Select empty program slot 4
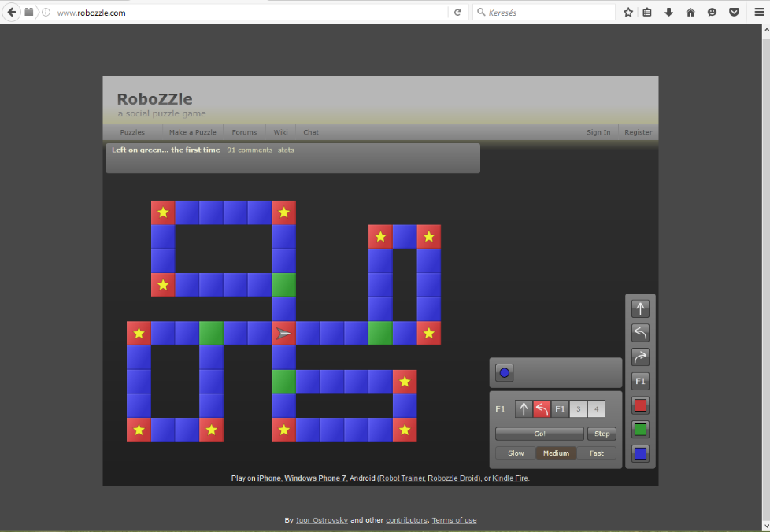Viewport: 770px width, 532px height. (596, 408)
